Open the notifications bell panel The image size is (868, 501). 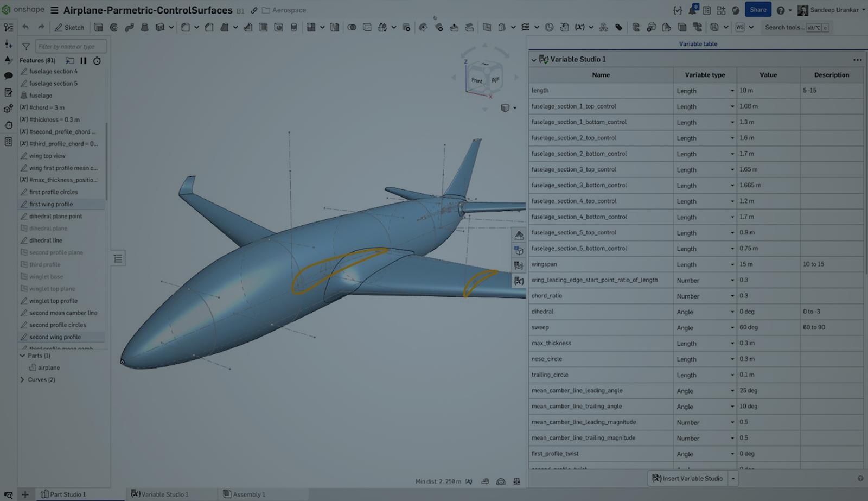[x=693, y=9]
